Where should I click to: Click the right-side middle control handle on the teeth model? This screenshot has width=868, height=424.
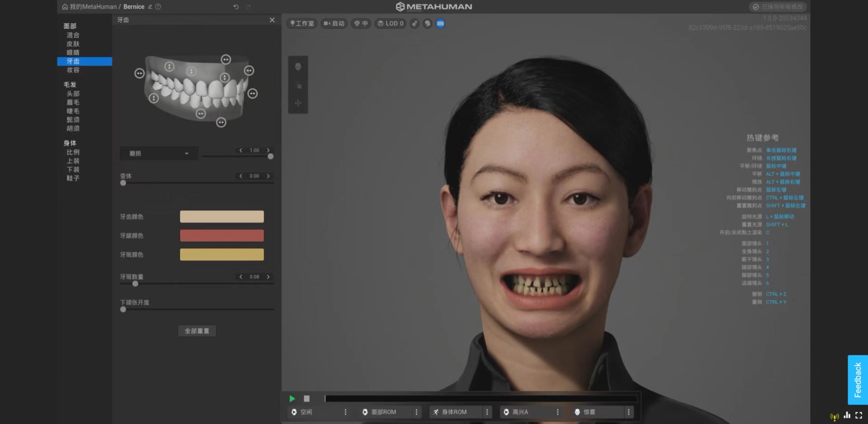(253, 94)
